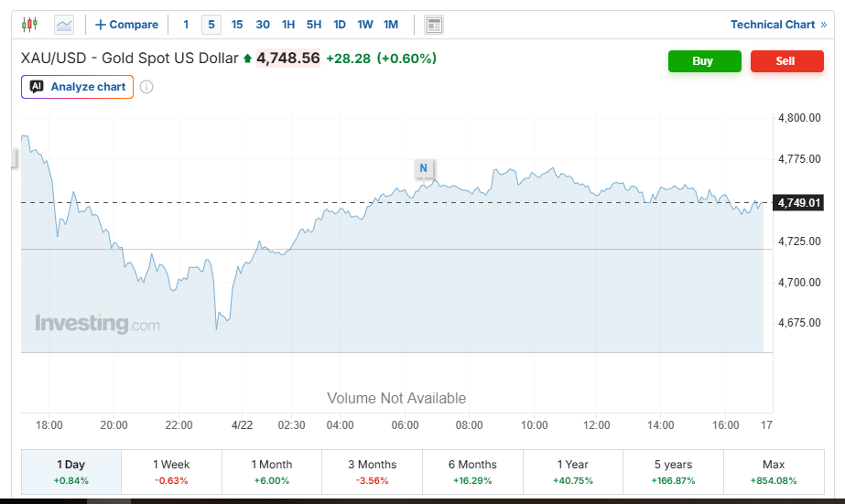The width and height of the screenshot is (845, 504).
Task: Click the N news marker on chart
Action: tap(423, 168)
